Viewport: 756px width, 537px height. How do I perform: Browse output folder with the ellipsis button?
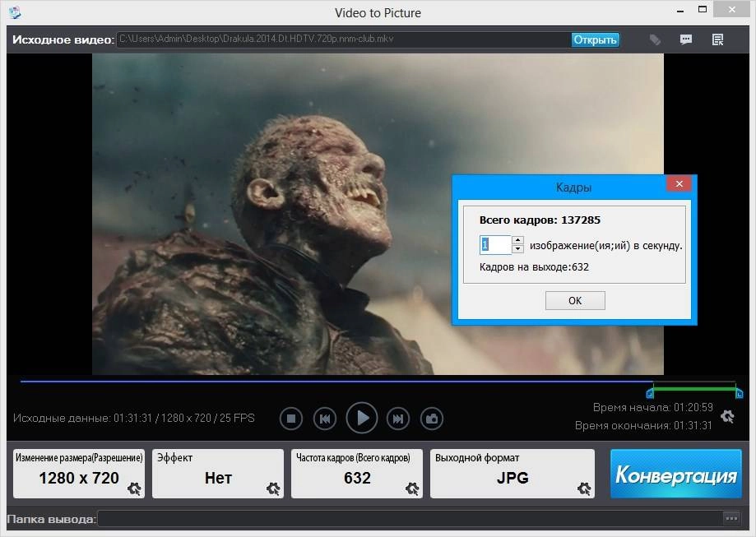pyautogui.click(x=731, y=519)
